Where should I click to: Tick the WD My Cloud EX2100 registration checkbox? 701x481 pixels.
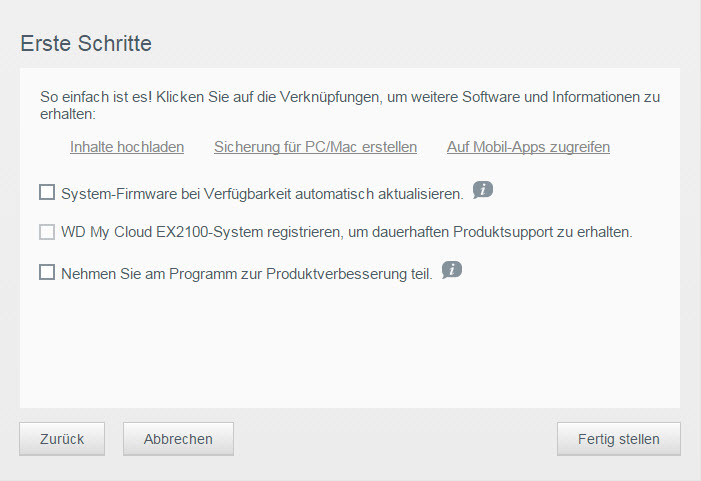click(x=47, y=232)
